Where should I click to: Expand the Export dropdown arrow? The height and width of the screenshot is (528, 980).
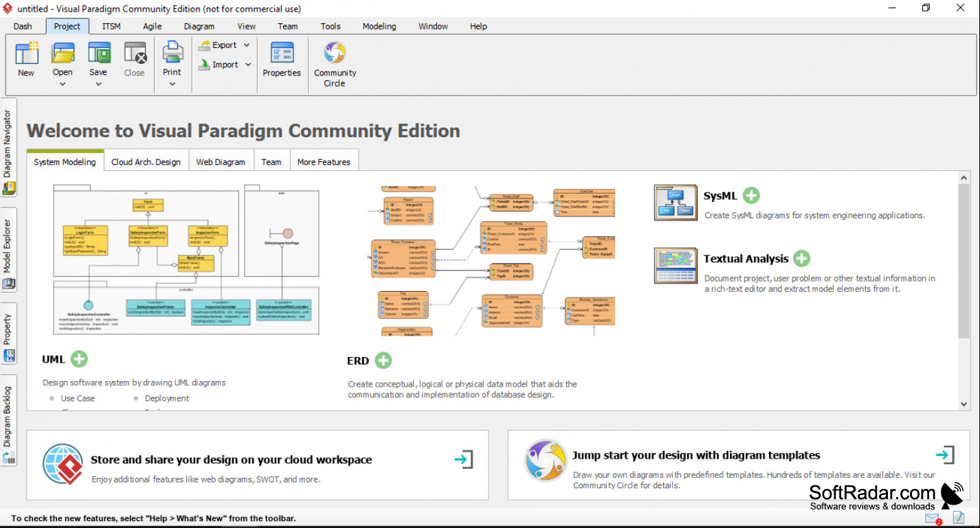tap(247, 45)
